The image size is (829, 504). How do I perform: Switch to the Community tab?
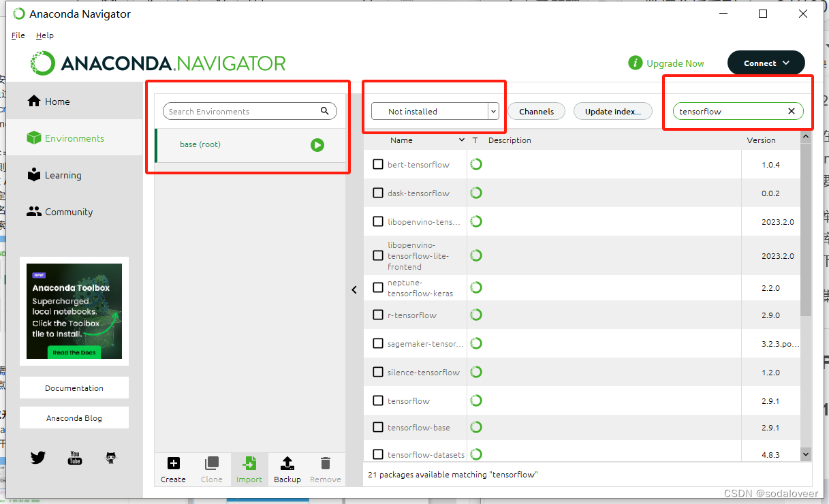pos(75,211)
